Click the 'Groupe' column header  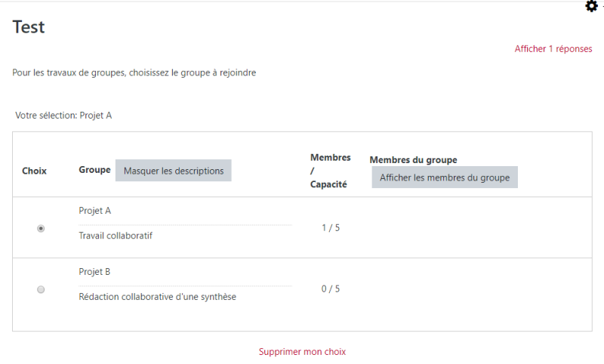[x=94, y=170]
